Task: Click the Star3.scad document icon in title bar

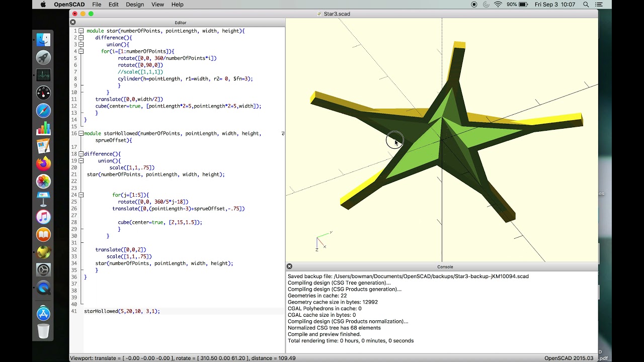Action: (319, 14)
